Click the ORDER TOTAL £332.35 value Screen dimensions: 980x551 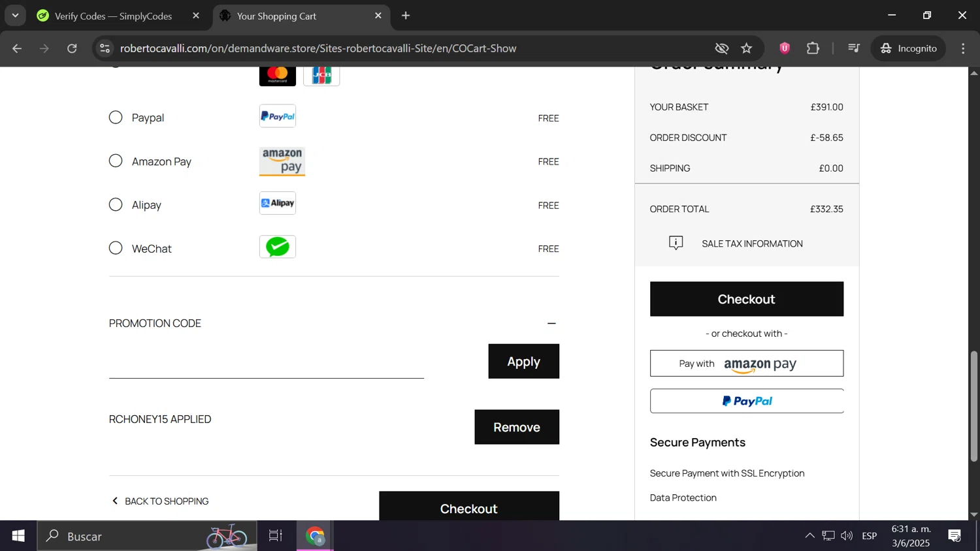[x=826, y=209]
